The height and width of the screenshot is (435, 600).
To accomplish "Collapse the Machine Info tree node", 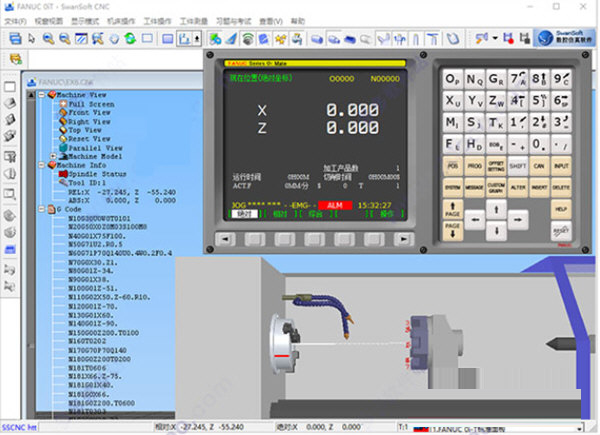I will point(41,166).
